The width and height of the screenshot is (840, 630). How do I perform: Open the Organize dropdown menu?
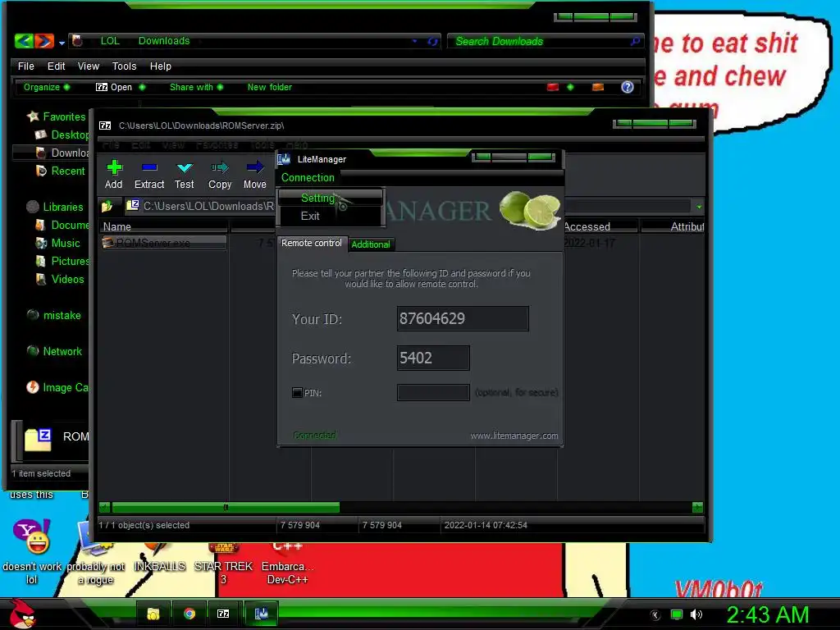(x=46, y=87)
